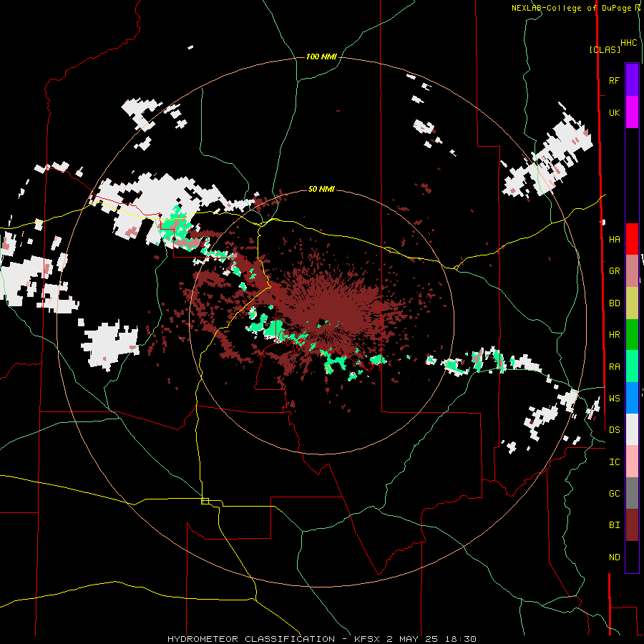Select the BD yellow legend block

tap(632, 303)
